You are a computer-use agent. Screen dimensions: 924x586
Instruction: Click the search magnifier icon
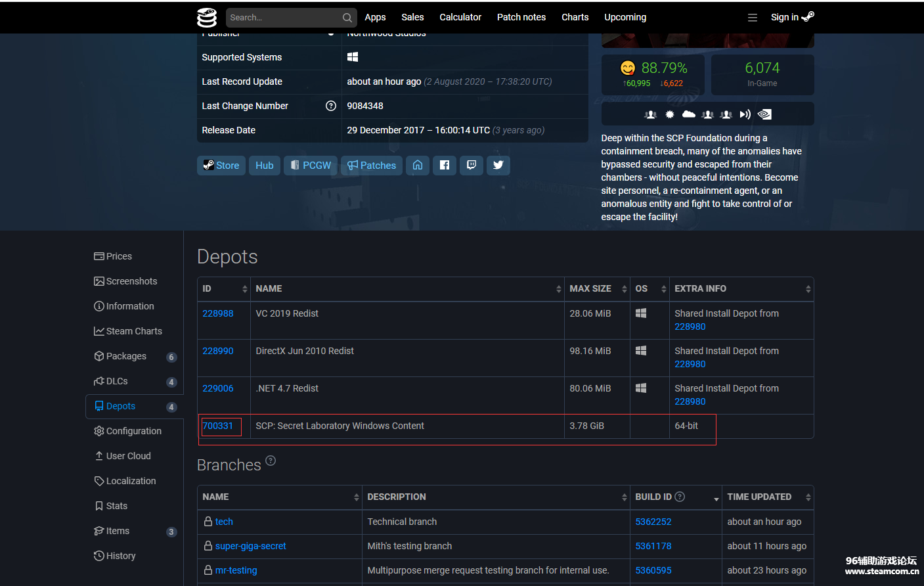pos(347,18)
